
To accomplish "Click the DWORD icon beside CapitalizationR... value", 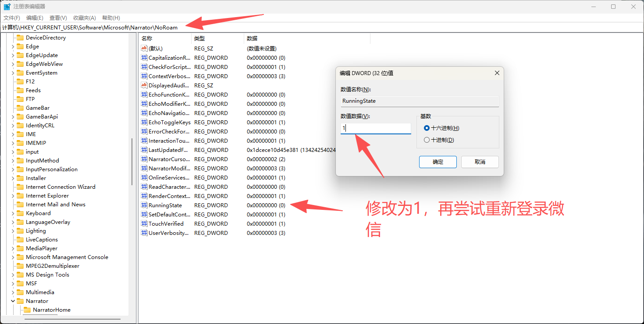I will 144,58.
